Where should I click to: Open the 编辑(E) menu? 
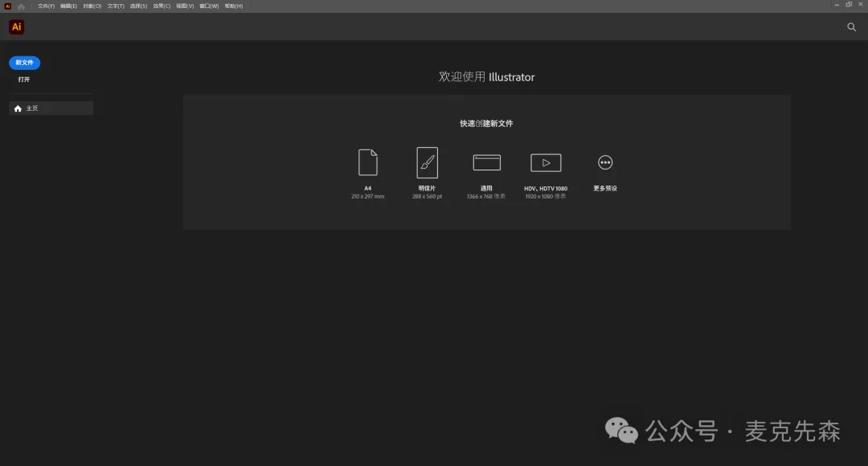68,6
